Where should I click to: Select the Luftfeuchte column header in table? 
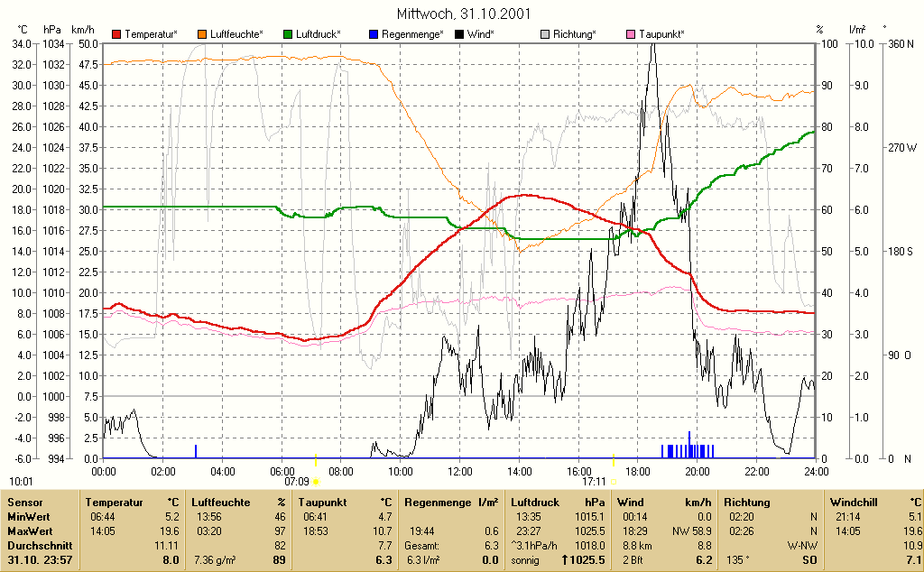coord(220,503)
